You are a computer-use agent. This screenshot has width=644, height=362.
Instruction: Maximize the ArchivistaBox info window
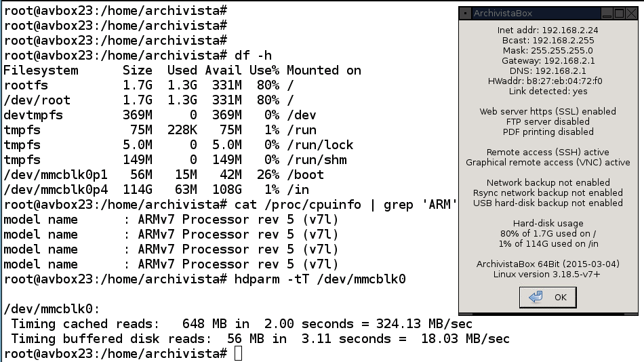point(619,13)
